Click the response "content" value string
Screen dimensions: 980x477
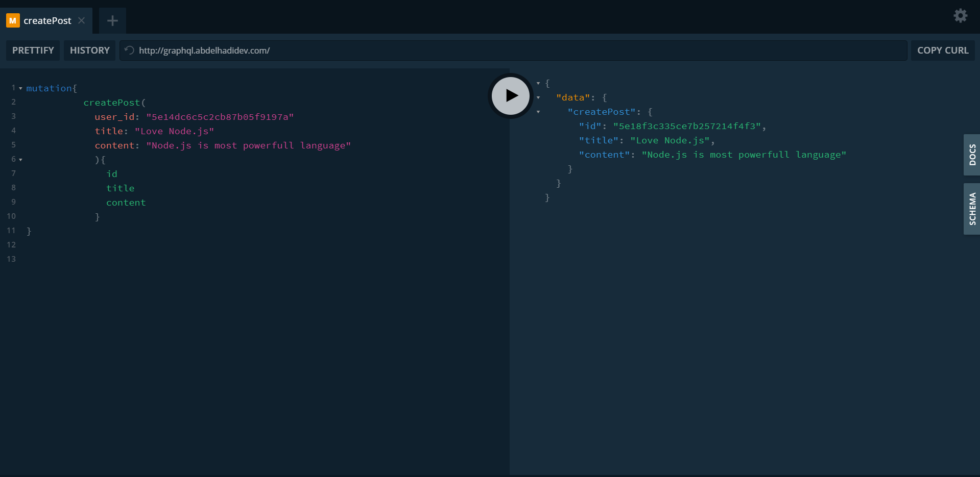(744, 155)
